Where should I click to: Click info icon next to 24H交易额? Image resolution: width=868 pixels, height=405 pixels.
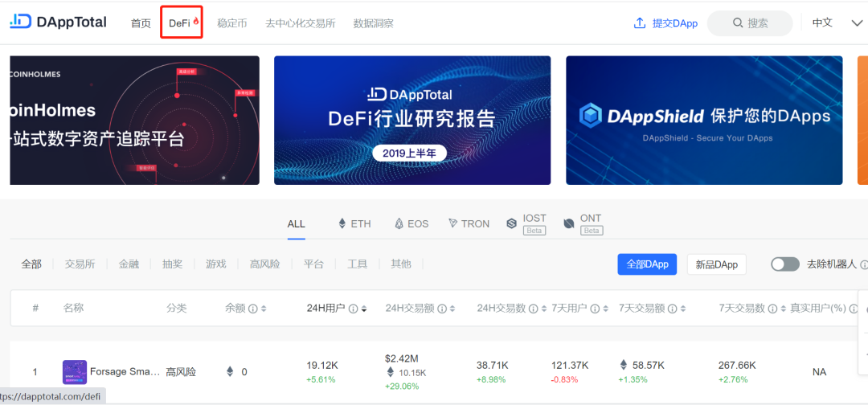click(442, 309)
